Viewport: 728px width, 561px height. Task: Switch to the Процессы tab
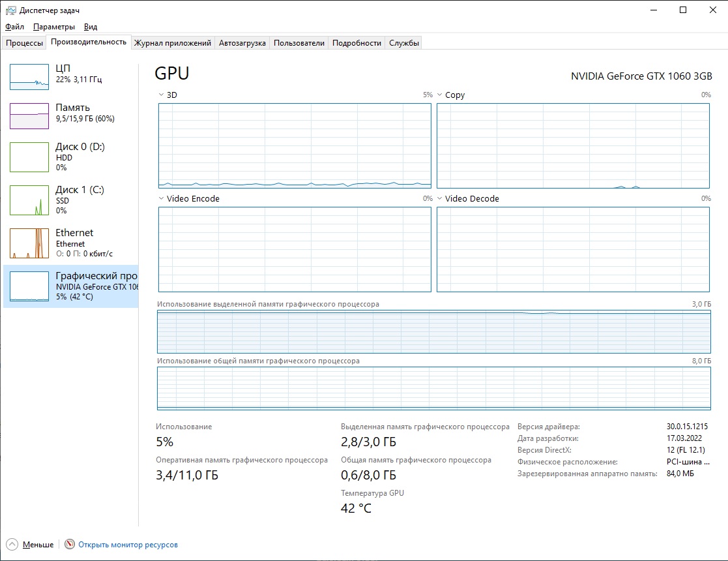tap(25, 43)
